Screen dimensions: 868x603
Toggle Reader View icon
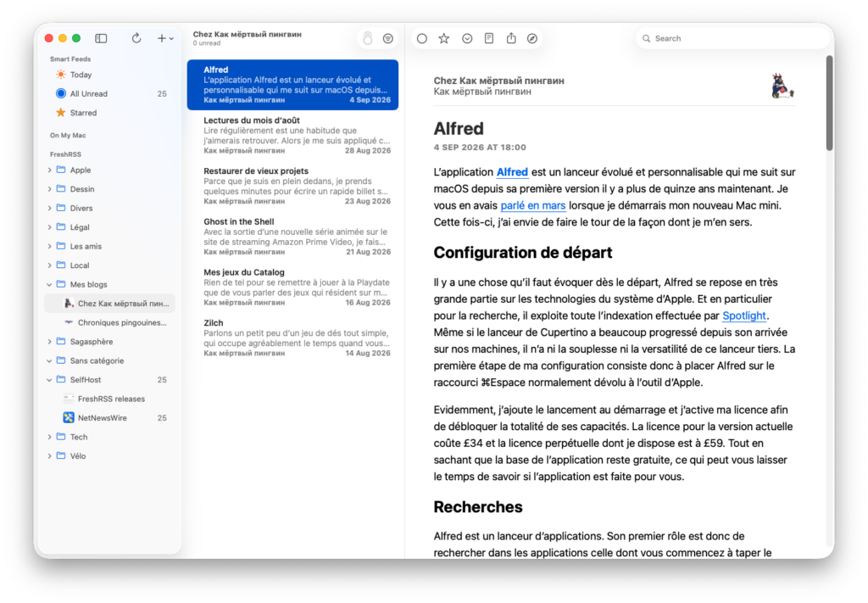tap(489, 38)
